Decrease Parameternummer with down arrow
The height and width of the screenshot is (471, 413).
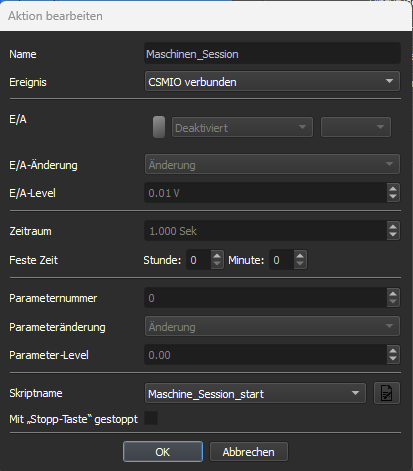393,302
